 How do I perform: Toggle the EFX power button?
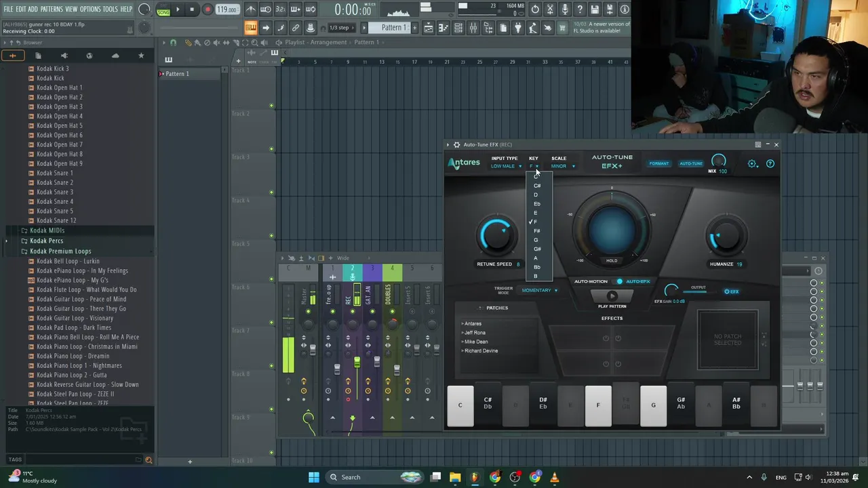click(x=730, y=291)
